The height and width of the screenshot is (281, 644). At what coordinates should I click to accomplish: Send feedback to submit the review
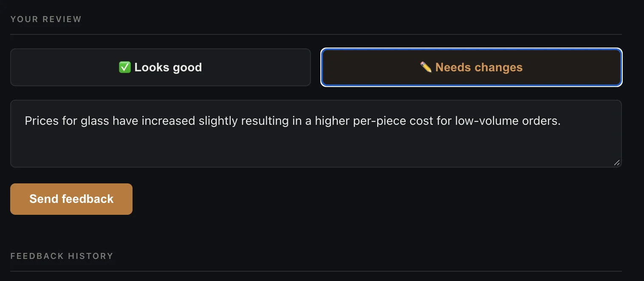click(71, 199)
